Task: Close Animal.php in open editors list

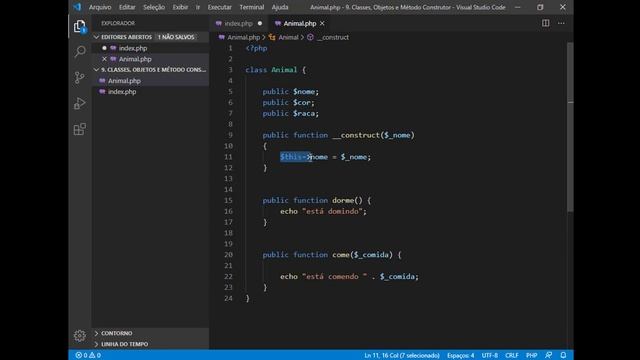Action: tap(104, 59)
